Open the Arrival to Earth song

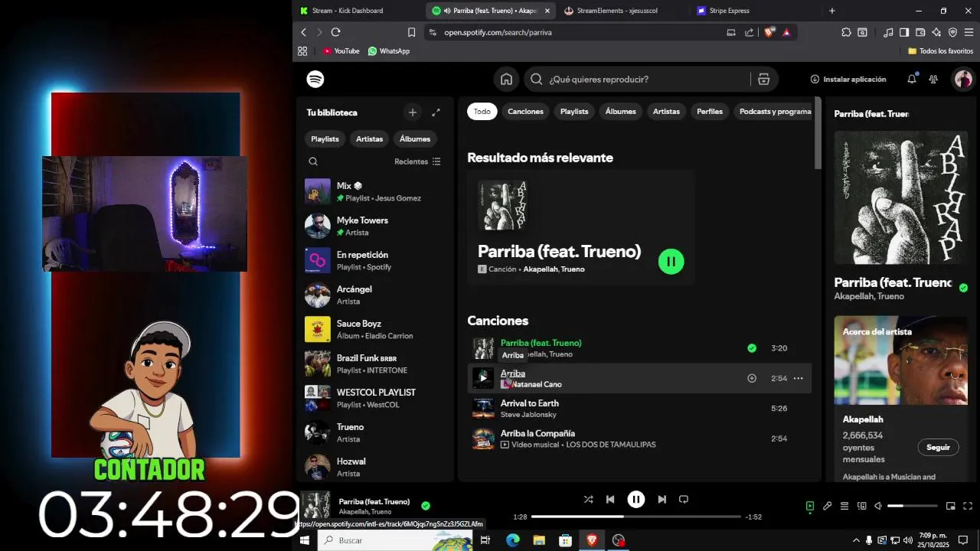pyautogui.click(x=530, y=403)
